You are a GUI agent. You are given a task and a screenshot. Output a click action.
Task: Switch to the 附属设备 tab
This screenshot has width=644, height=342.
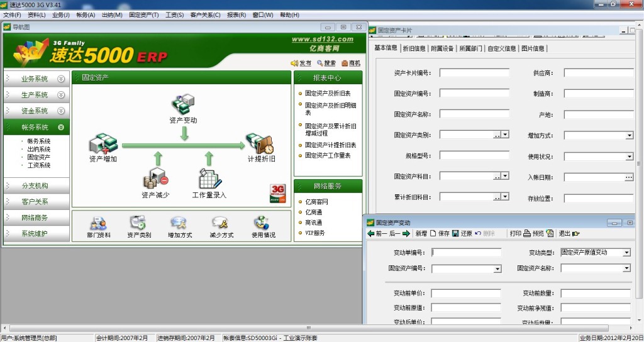point(442,48)
